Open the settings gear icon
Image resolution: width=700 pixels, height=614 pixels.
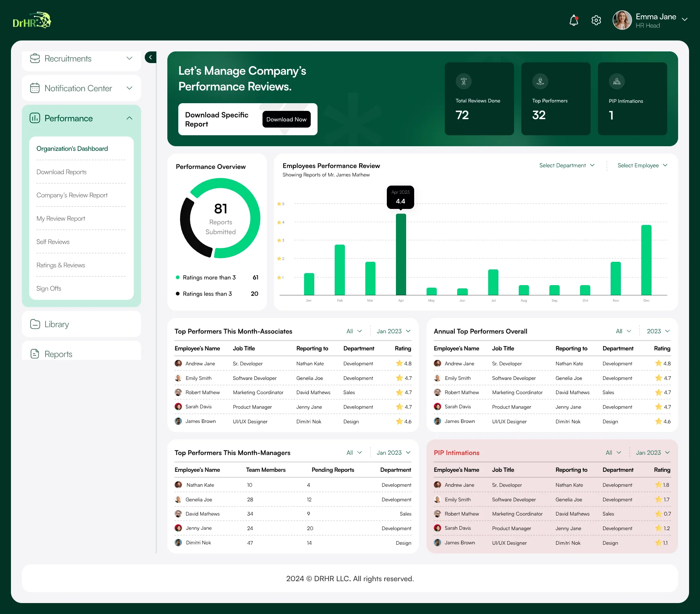(596, 20)
